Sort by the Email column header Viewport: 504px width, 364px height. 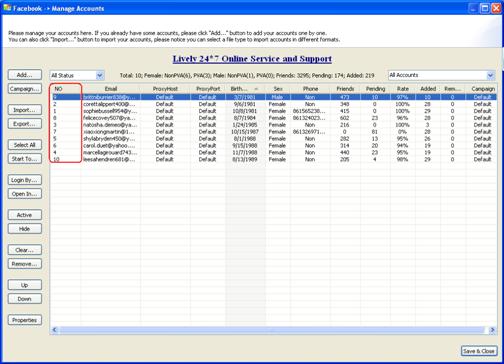pyautogui.click(x=111, y=89)
